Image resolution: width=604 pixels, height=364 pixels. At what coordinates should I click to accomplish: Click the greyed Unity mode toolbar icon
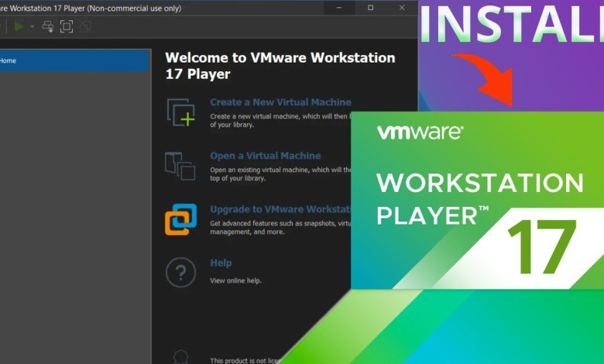pos(85,26)
